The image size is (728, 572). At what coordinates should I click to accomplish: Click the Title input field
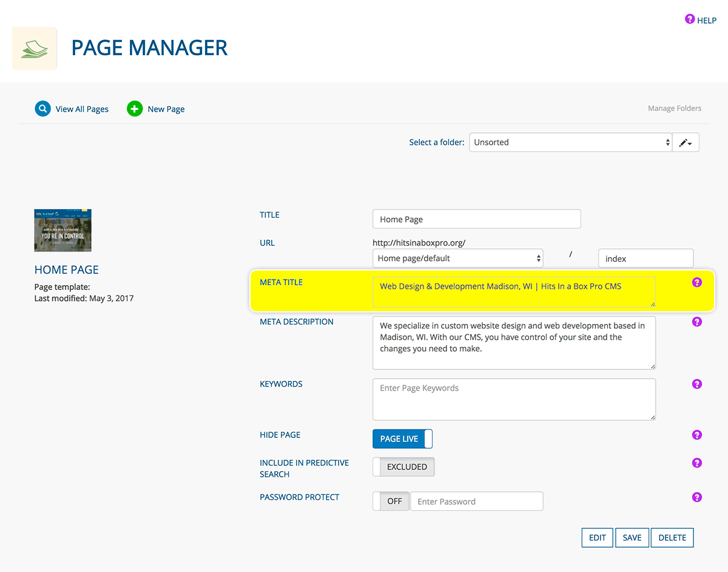tap(477, 219)
